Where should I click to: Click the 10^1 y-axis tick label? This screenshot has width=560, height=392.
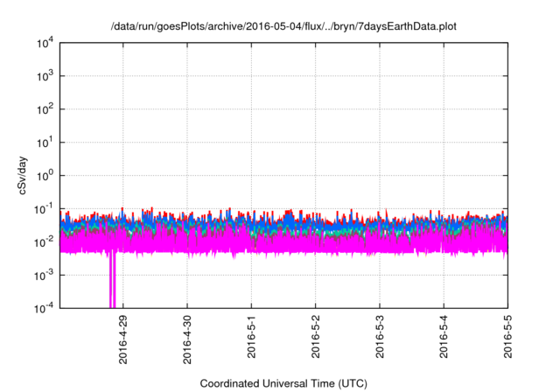[x=45, y=143]
